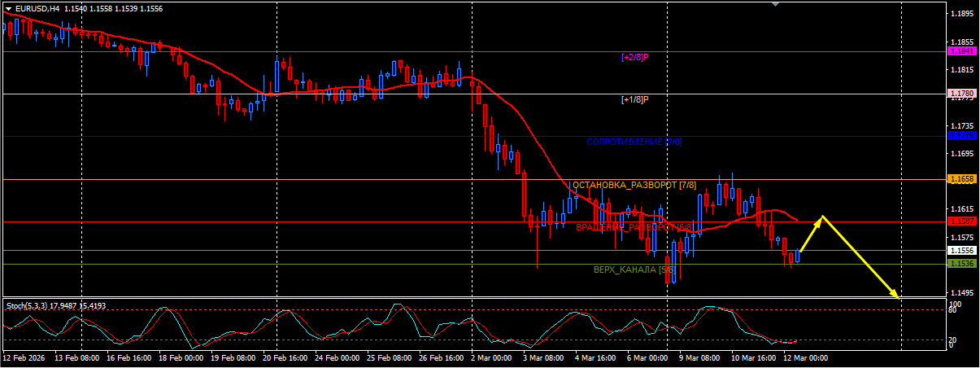
Task: Click the 12 Feb 2026 date label
Action: 25,357
